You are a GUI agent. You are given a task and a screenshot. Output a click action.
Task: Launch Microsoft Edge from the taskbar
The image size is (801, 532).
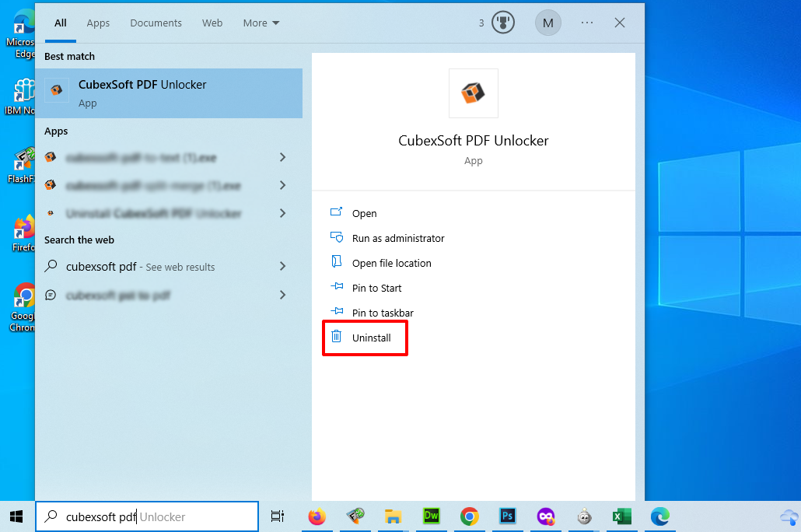pyautogui.click(x=660, y=516)
